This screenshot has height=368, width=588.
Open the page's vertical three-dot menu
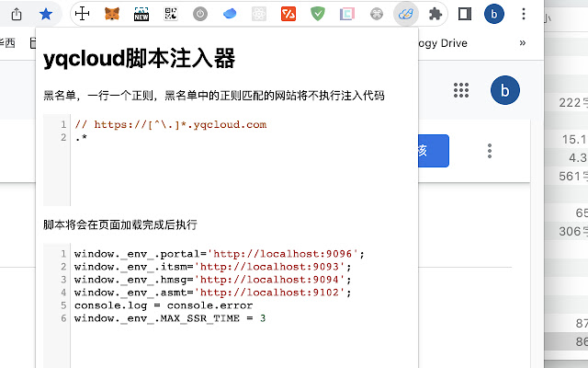pos(490,151)
